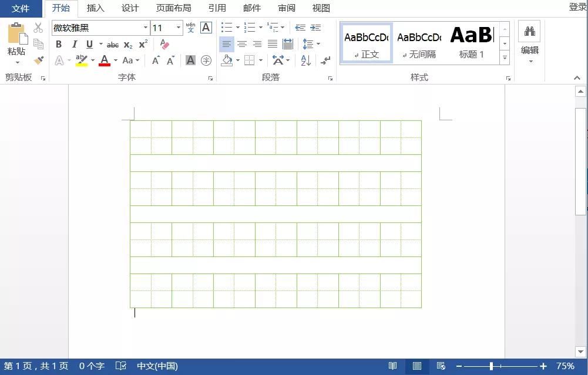Clear all formatting with the eraser icon
Image resolution: width=588 pixels, height=375 pixels.
coord(163,44)
